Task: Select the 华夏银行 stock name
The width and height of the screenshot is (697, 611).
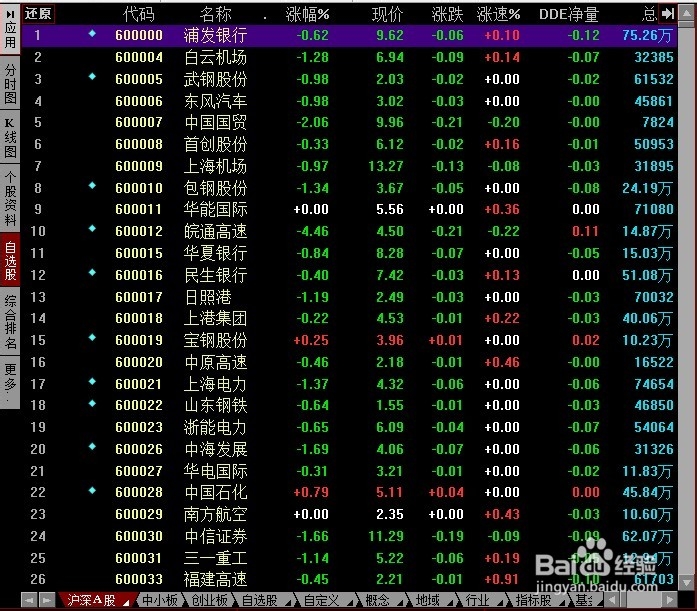Action: click(216, 253)
